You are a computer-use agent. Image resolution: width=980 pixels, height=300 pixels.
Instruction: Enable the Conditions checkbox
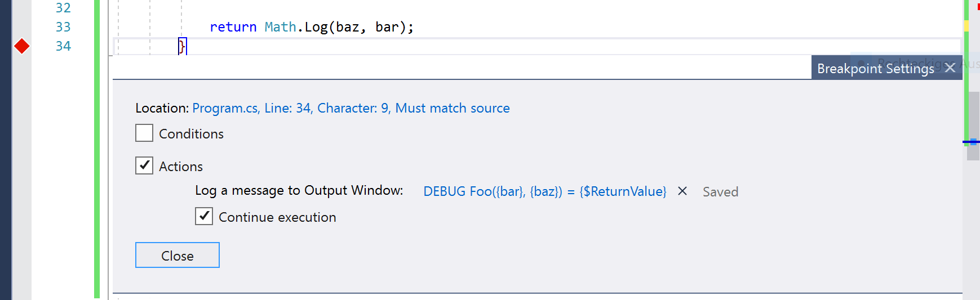(144, 133)
